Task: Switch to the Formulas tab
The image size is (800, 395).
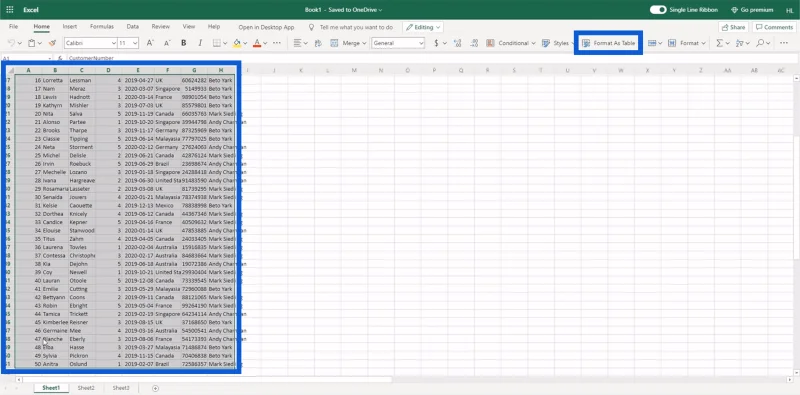Action: coord(102,27)
